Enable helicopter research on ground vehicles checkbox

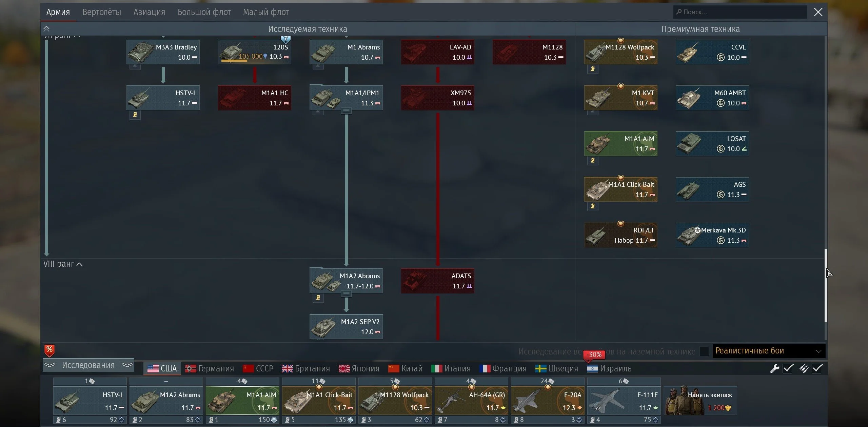704,351
